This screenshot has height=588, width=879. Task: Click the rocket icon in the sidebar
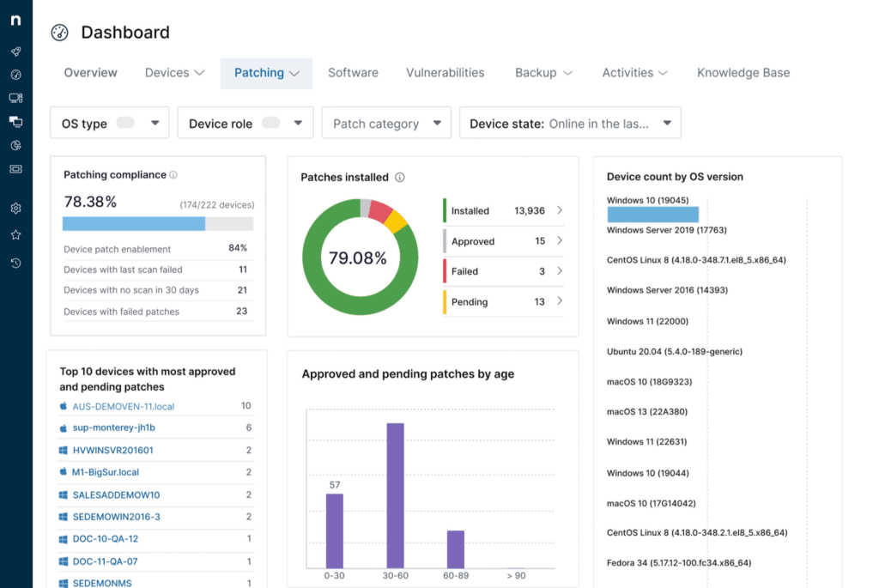pyautogui.click(x=15, y=52)
